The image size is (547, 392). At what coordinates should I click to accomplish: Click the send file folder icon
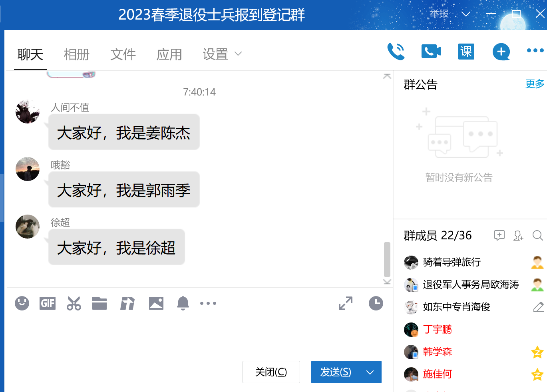(99, 303)
